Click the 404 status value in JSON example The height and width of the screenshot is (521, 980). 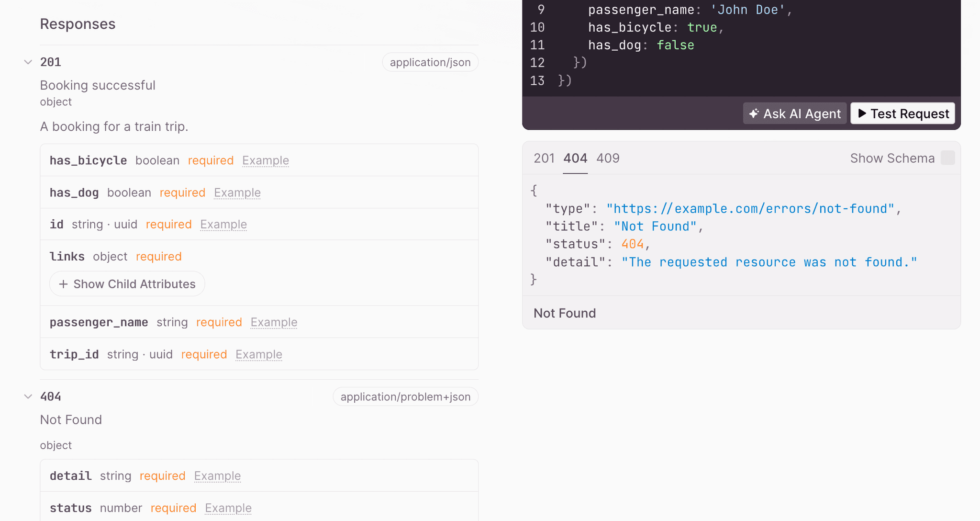click(x=633, y=244)
